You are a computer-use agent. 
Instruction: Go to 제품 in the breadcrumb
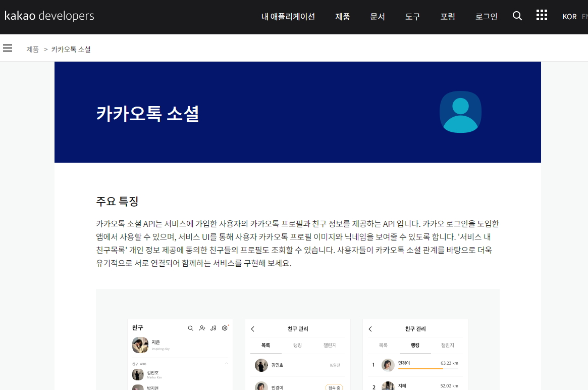pyautogui.click(x=33, y=49)
